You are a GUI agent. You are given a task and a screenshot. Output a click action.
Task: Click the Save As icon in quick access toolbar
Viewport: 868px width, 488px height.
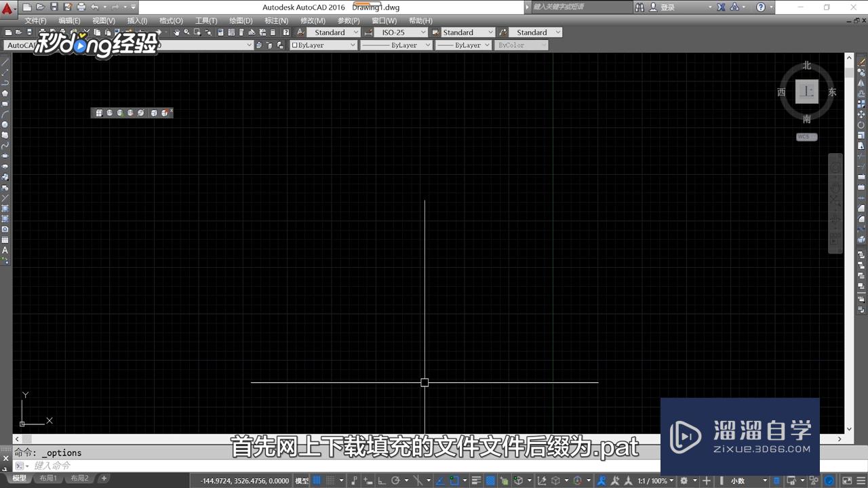click(x=68, y=7)
